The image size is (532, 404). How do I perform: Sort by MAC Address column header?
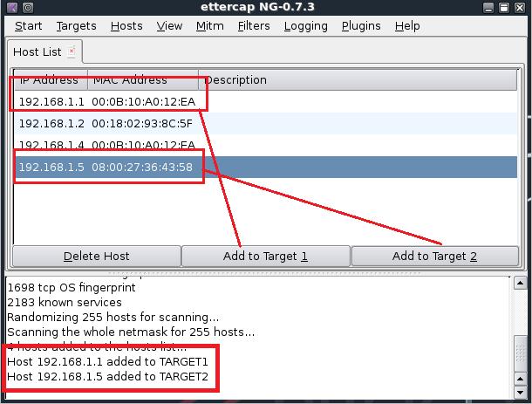143,80
